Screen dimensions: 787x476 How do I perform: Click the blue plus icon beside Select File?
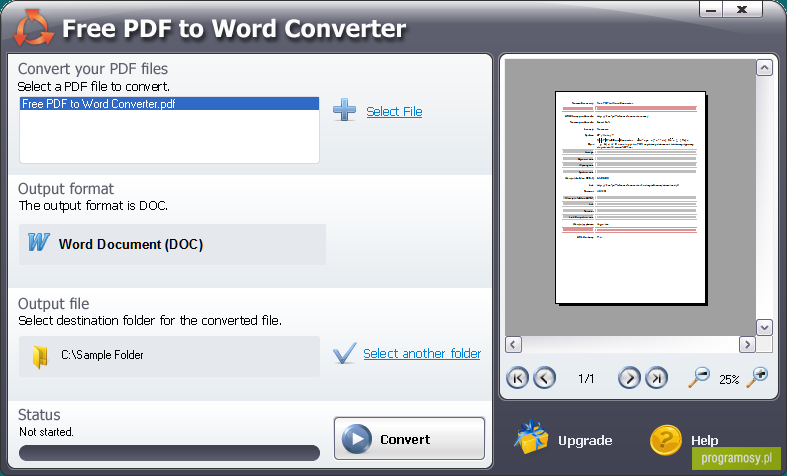(x=344, y=110)
